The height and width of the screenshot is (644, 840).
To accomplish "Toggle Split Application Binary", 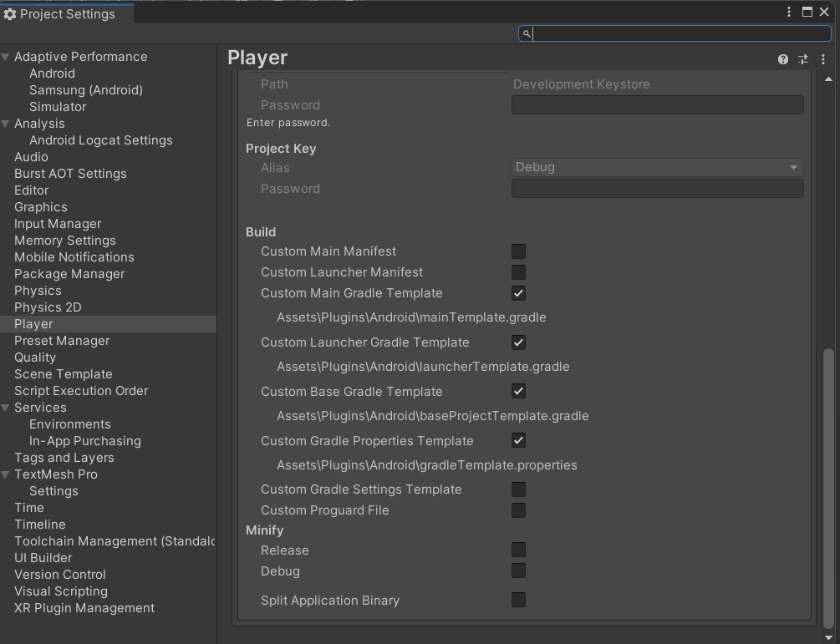I will [x=518, y=600].
